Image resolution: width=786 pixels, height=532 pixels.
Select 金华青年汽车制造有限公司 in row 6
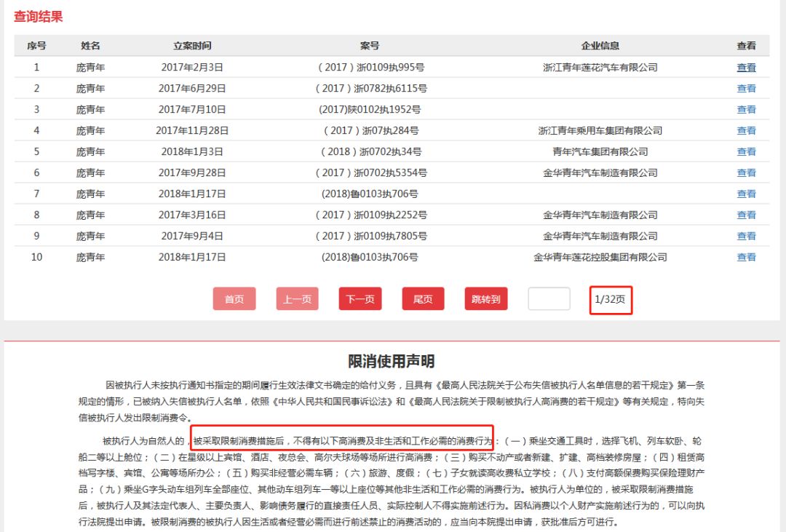[600, 172]
